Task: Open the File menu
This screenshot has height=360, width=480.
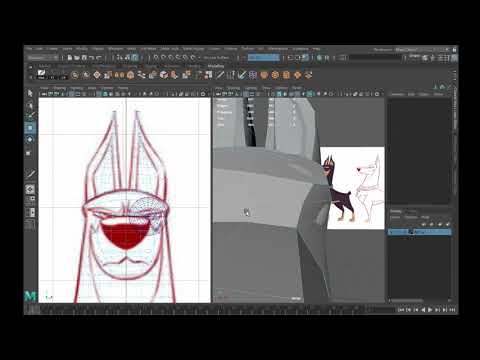Action: [29, 49]
